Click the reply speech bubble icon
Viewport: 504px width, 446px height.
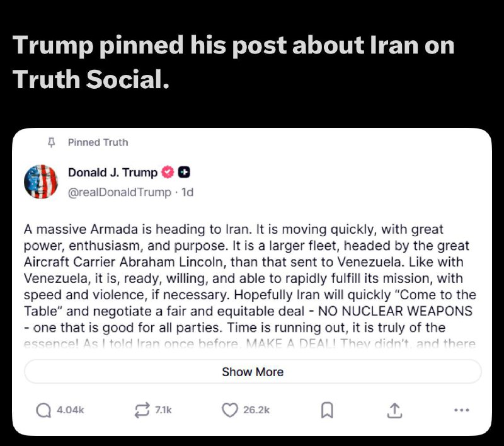pyautogui.click(x=43, y=410)
